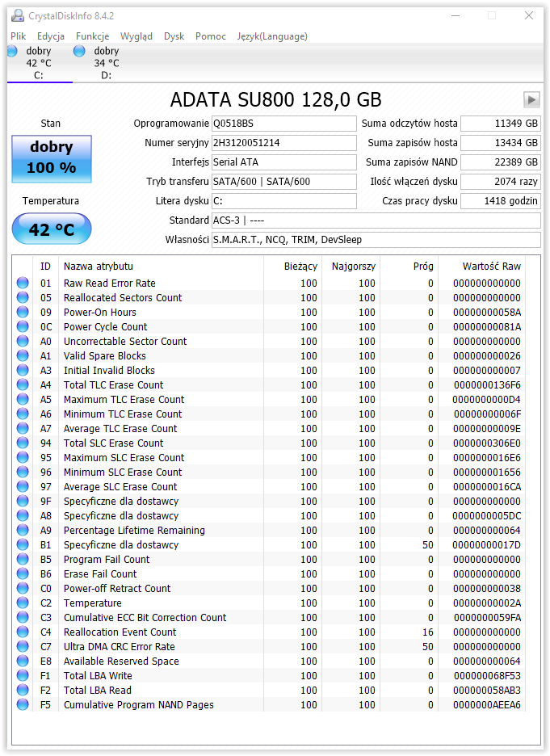Select drive D: status orb
The image size is (550, 756).
tap(79, 51)
